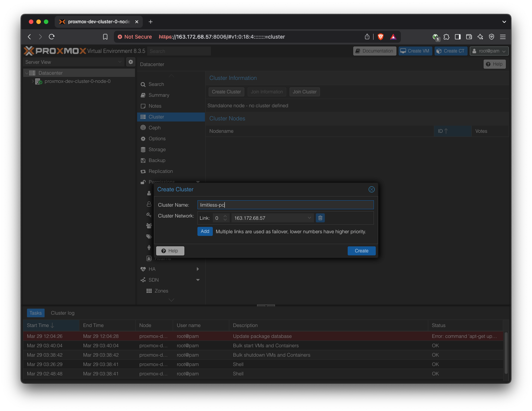Expand the Server View selector dropdown

(120, 62)
